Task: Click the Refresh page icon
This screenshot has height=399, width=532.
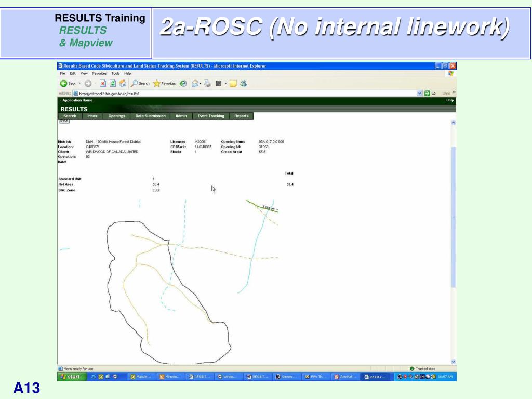Action: [x=113, y=84]
